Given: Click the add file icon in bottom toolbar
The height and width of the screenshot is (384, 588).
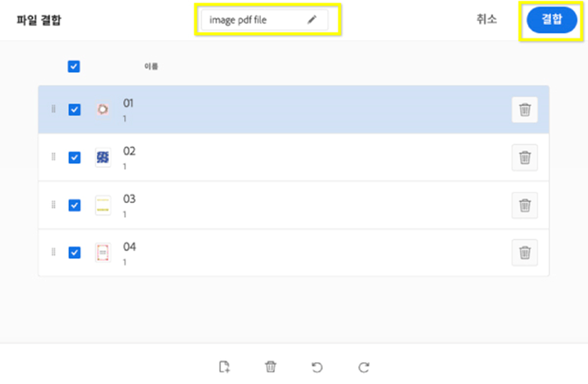Looking at the screenshot, I should pyautogui.click(x=224, y=367).
